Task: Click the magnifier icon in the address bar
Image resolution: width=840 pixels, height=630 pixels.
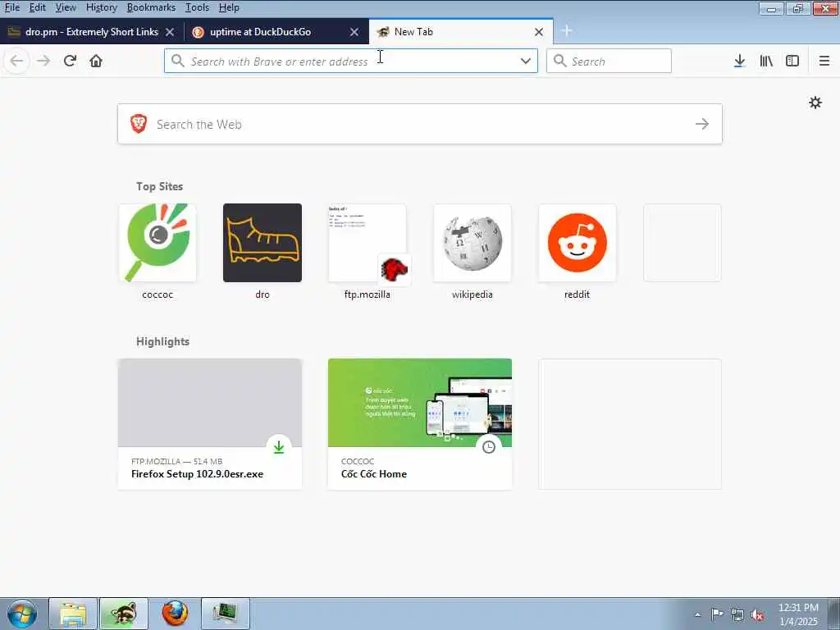Action: click(178, 61)
